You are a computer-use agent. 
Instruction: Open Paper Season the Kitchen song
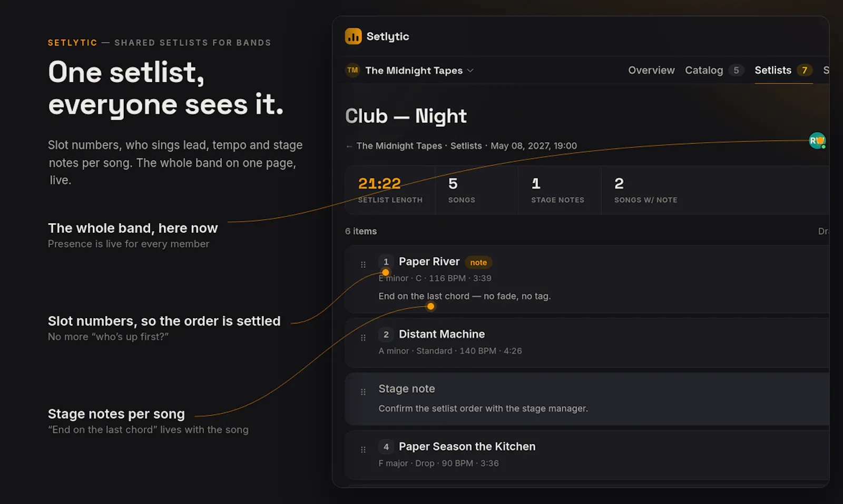(x=467, y=447)
